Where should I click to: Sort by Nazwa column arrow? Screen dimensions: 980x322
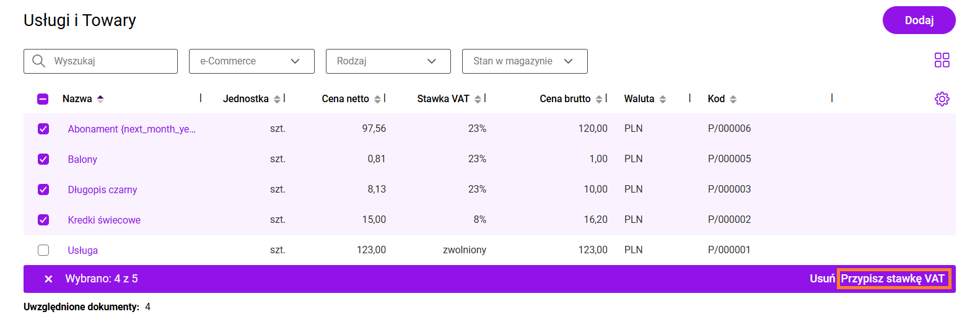100,99
